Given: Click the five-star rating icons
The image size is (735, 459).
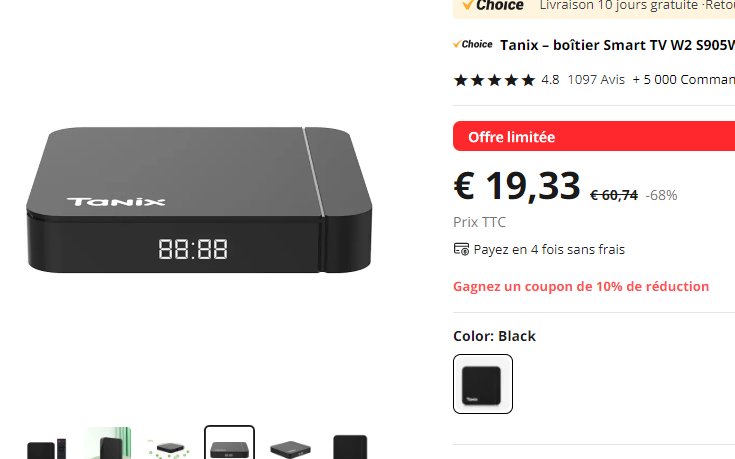Looking at the screenshot, I should point(494,80).
